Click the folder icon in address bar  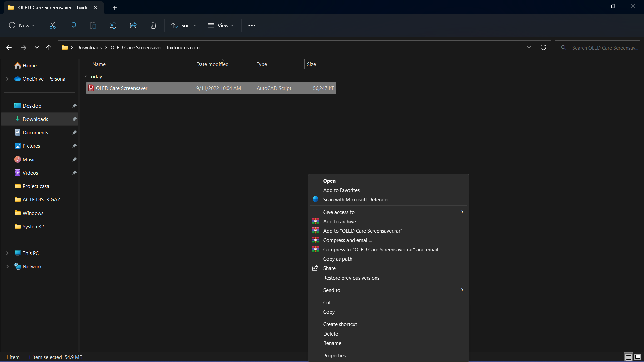65,47
